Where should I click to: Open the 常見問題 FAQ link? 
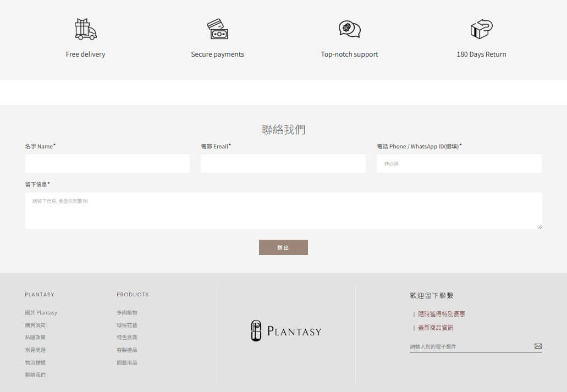(35, 350)
